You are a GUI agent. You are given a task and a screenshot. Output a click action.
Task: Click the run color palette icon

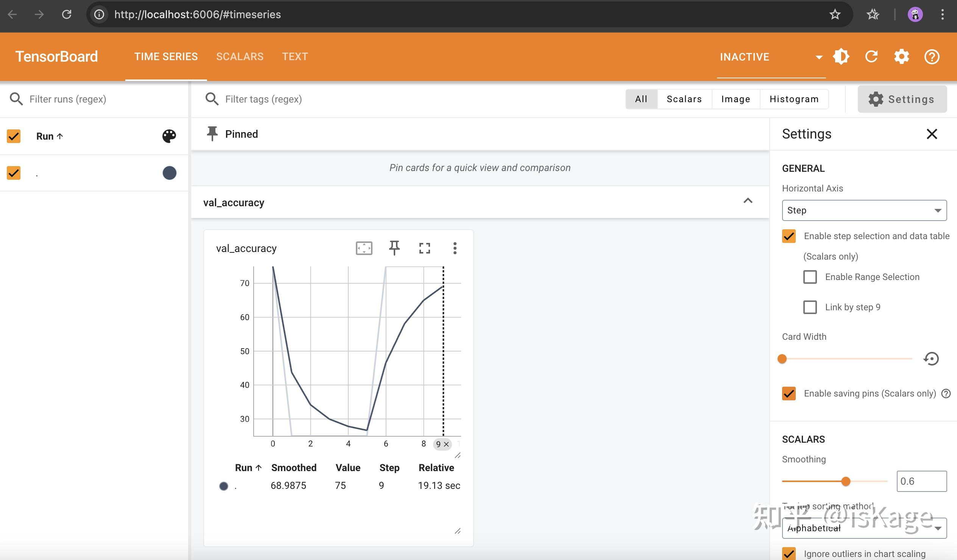[169, 136]
